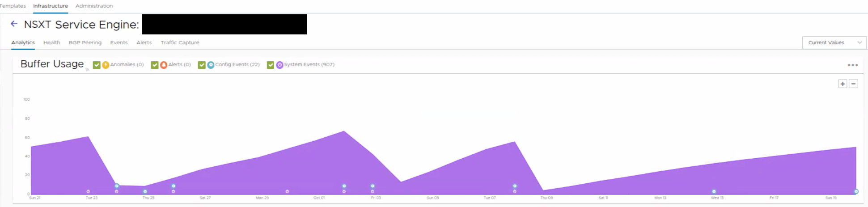The image size is (868, 207).
Task: Open the BGP Peering tab
Action: 85,42
